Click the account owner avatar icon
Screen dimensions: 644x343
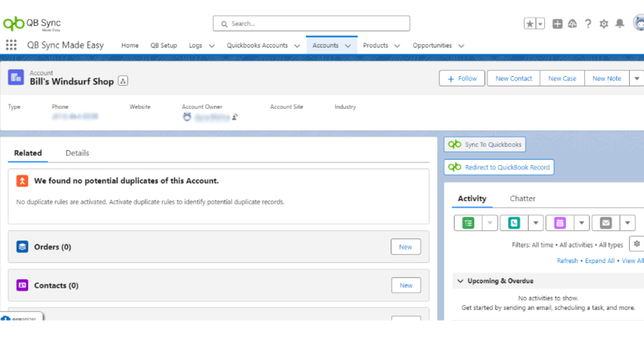coord(187,117)
